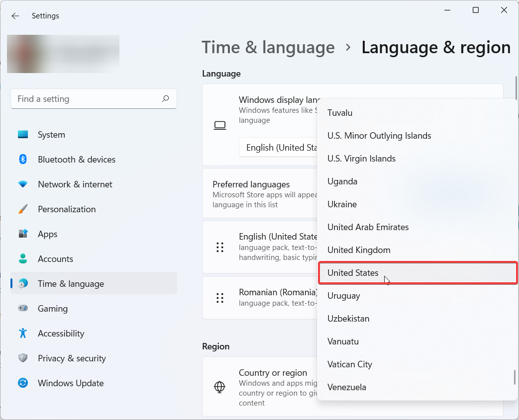Open Apps settings from the sidebar
519x420 pixels.
[x=47, y=234]
